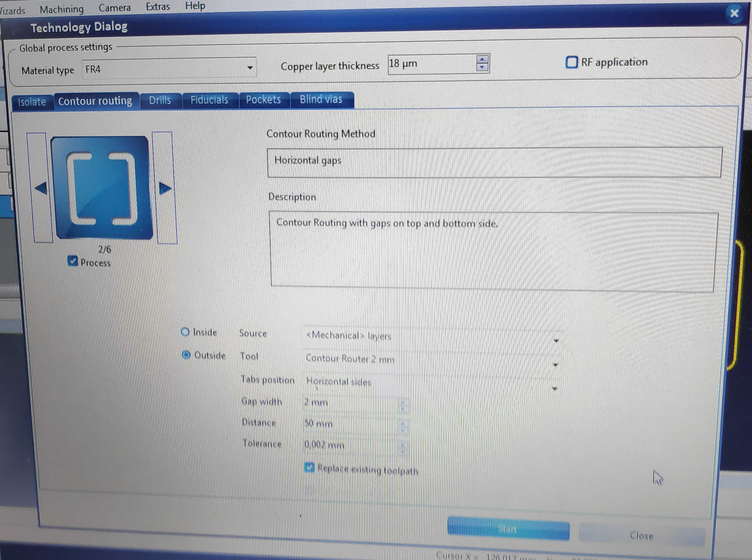Enable the RF application checkbox
This screenshot has width=752, height=560.
[x=571, y=62]
